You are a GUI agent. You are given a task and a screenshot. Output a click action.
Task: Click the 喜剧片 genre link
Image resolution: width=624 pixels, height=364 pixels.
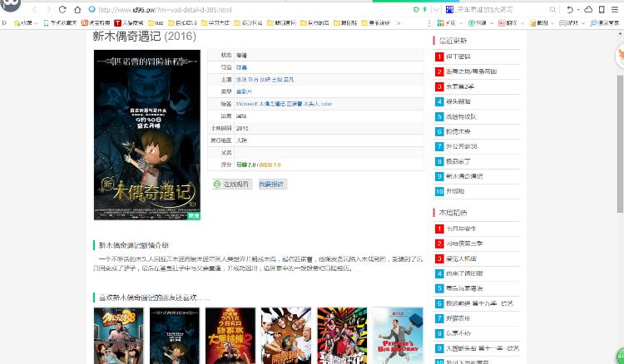tap(244, 91)
